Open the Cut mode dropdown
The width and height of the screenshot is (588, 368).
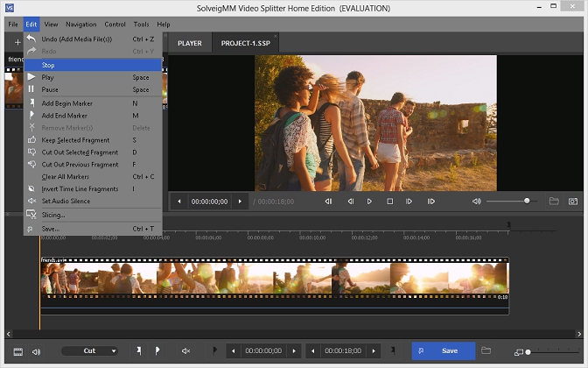[89, 350]
